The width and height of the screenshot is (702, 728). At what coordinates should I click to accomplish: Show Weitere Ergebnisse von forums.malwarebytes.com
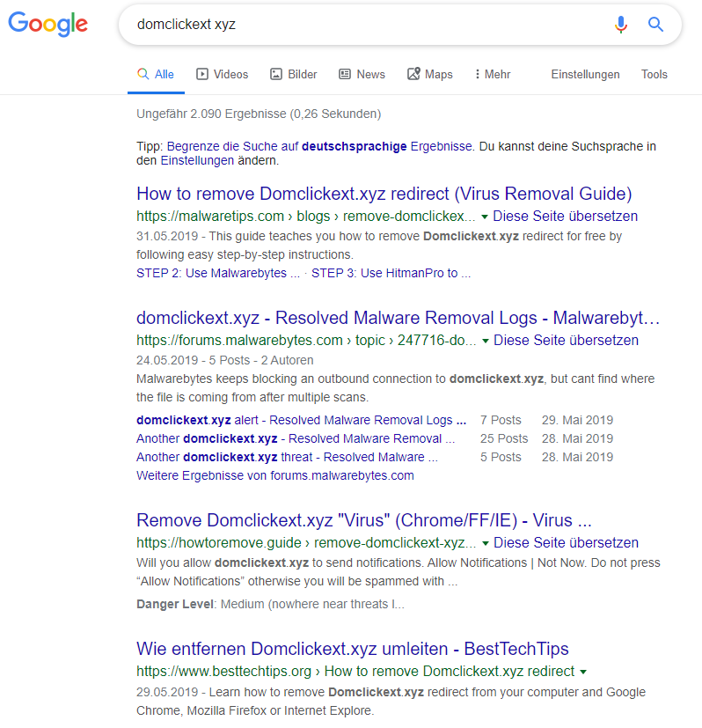tap(275, 476)
